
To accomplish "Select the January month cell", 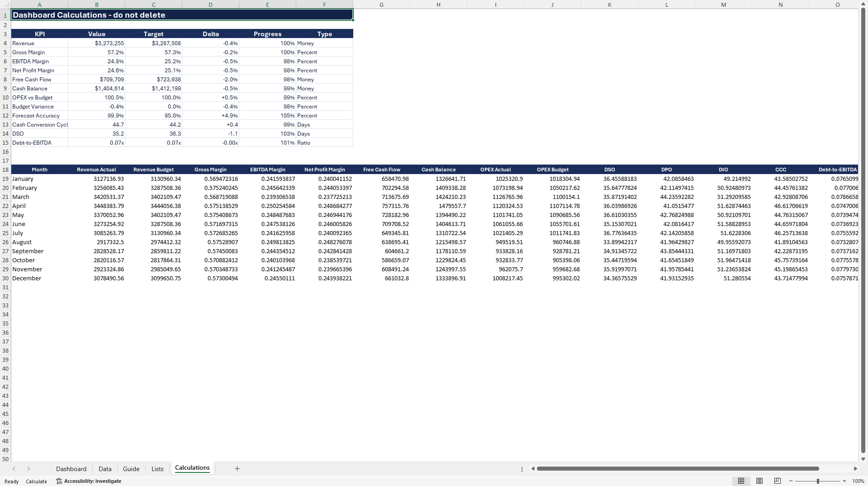I will coord(39,179).
